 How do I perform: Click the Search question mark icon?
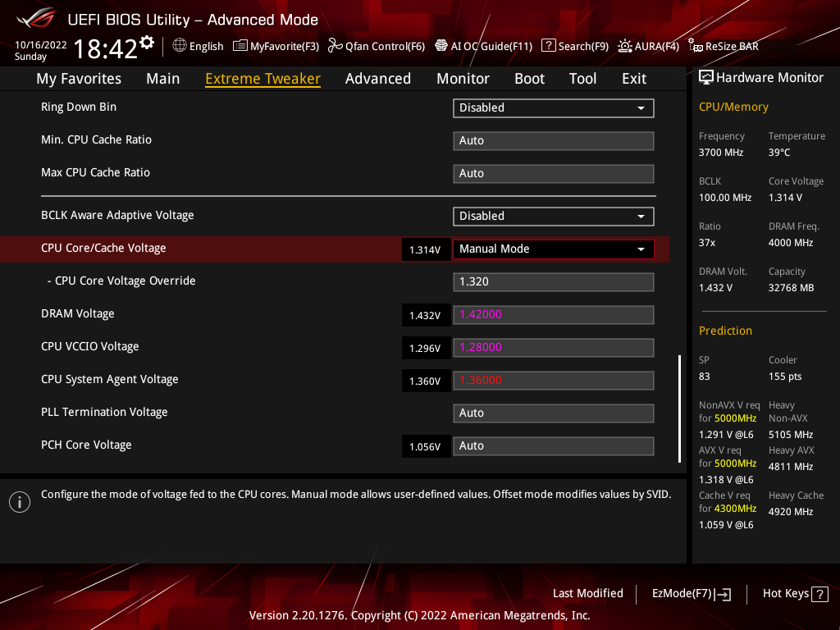coord(549,46)
